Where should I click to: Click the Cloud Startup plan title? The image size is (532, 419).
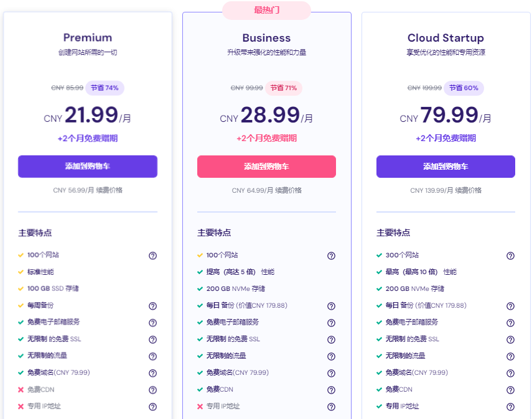point(446,38)
